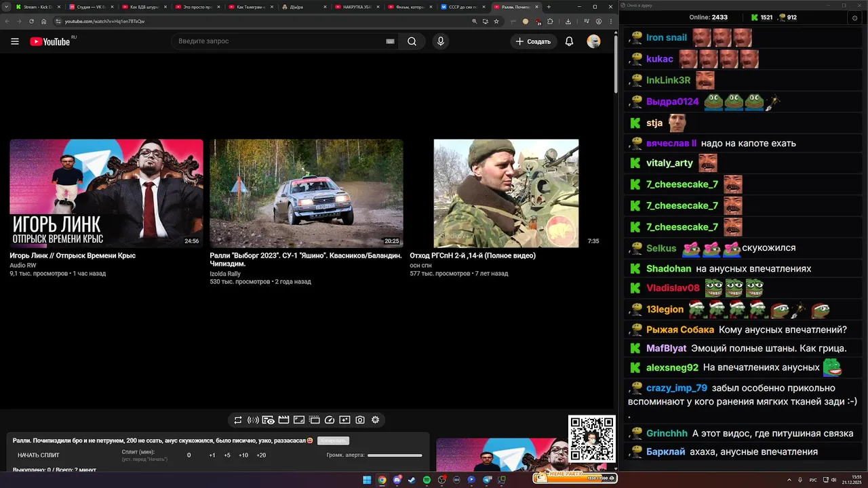Click the clapperboard icon in player toolbar

coord(284,420)
